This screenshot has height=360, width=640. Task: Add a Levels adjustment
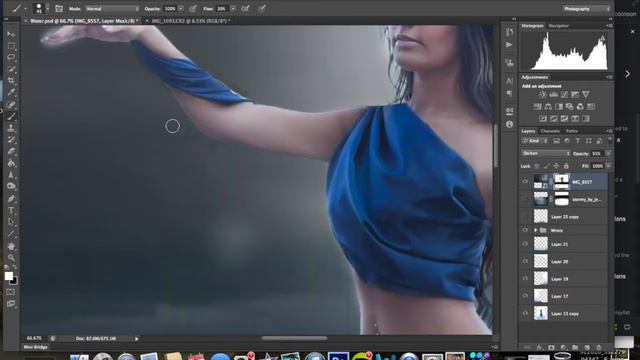(x=553, y=95)
